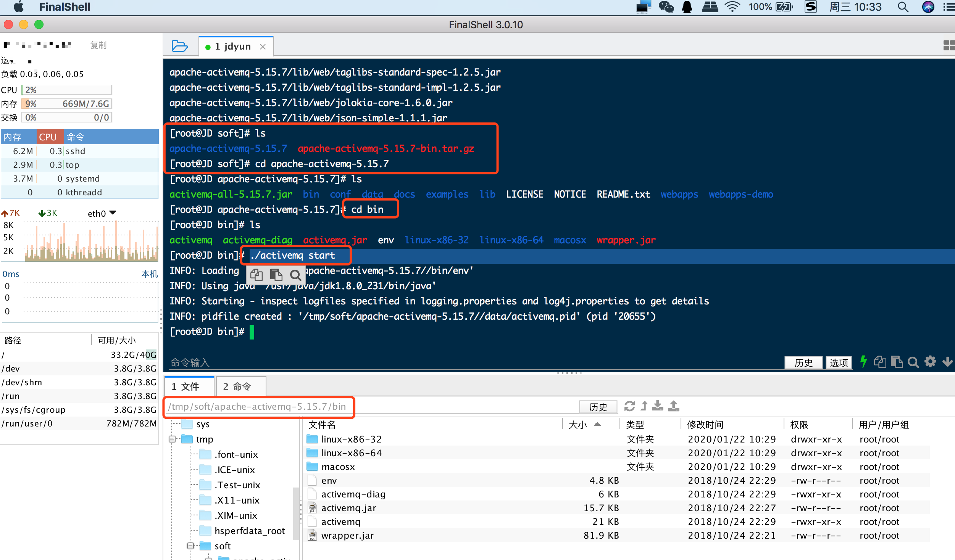The height and width of the screenshot is (560, 955).
Task: Click the 命令输入 command input field
Action: (458, 362)
